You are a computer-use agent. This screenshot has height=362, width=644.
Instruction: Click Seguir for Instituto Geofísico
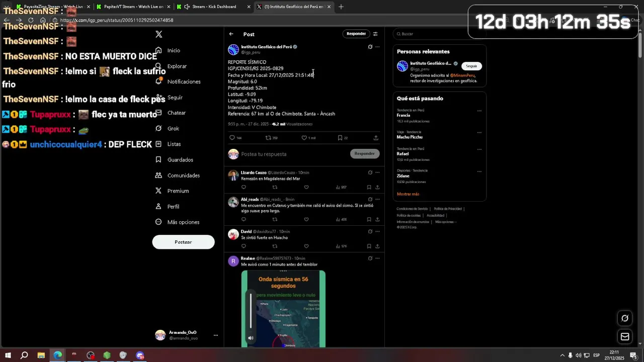[471, 66]
